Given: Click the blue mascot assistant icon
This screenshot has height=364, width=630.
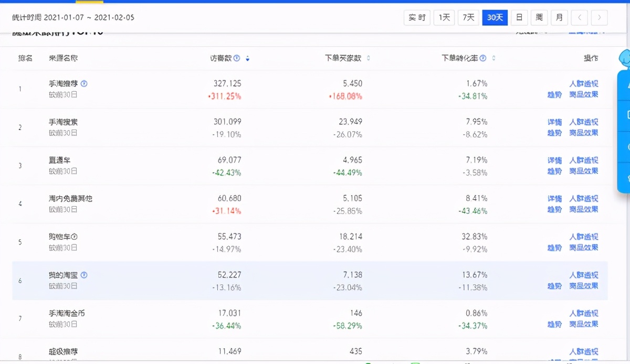Looking at the screenshot, I should 624,58.
